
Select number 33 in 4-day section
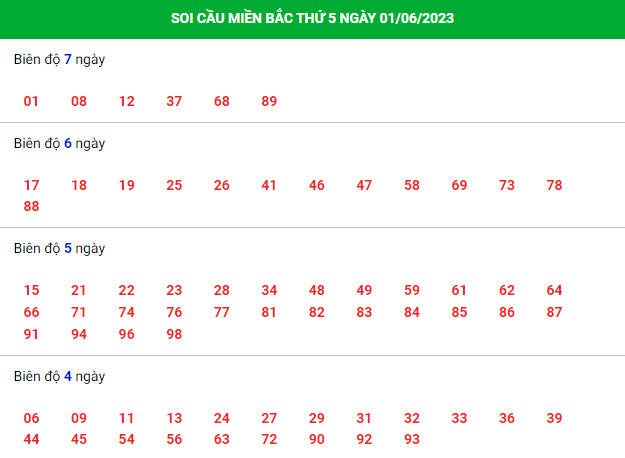pos(459,418)
